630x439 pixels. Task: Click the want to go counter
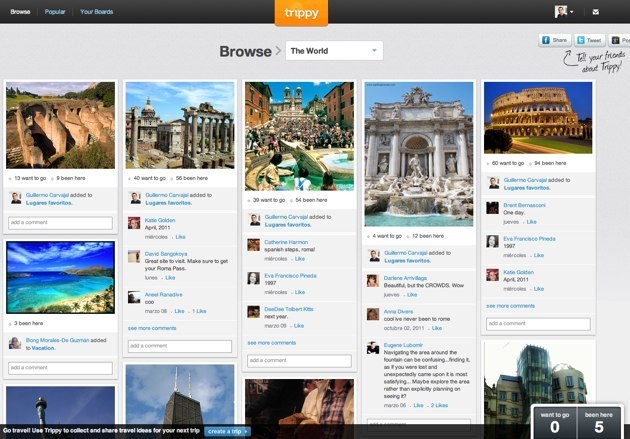(x=555, y=423)
